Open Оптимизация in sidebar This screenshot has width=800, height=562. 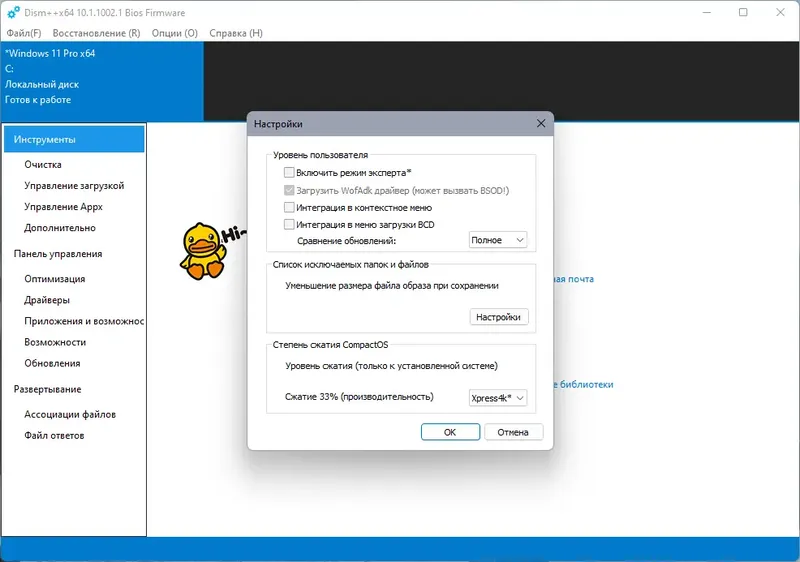55,279
